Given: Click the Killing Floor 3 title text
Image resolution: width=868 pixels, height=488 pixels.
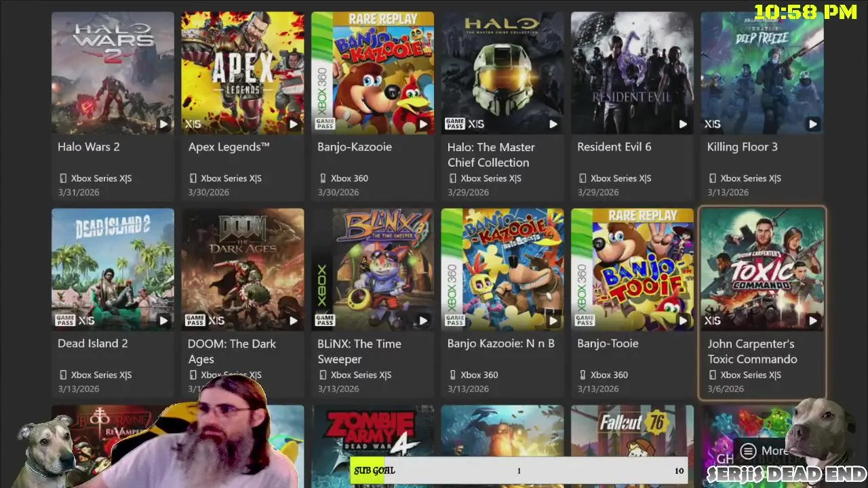Looking at the screenshot, I should pyautogui.click(x=743, y=147).
